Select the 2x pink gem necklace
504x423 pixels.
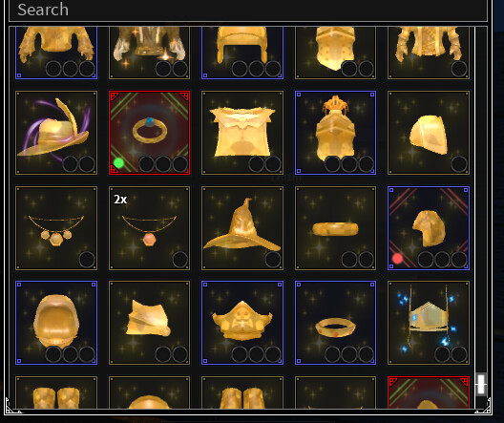click(x=150, y=228)
